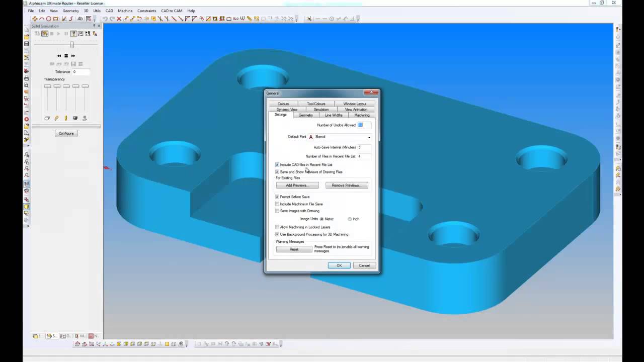Open the Colours tab
The image size is (644, 362).
pos(283,104)
